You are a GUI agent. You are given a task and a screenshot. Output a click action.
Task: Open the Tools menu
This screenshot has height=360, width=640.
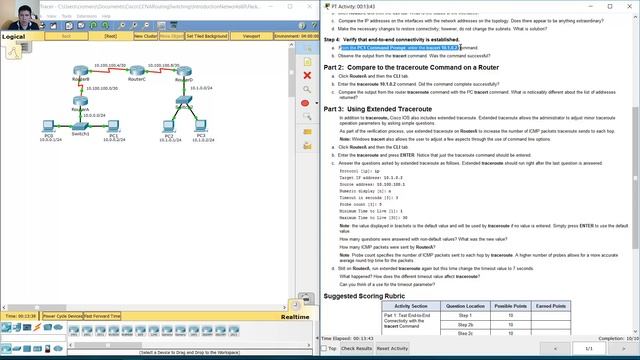67,16
